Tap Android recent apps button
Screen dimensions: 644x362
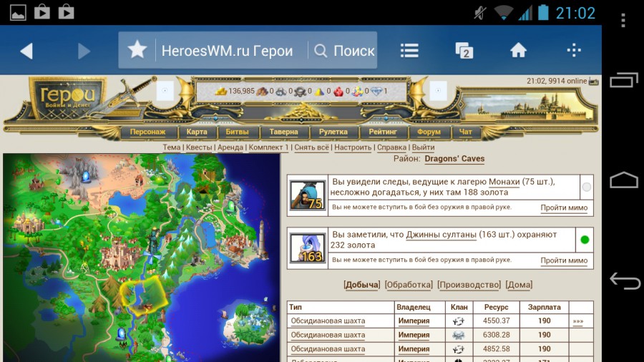pyautogui.click(x=624, y=79)
